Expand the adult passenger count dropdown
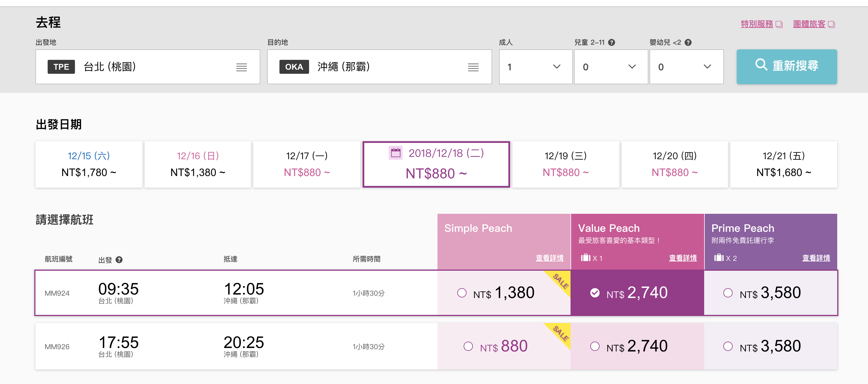 [x=536, y=67]
